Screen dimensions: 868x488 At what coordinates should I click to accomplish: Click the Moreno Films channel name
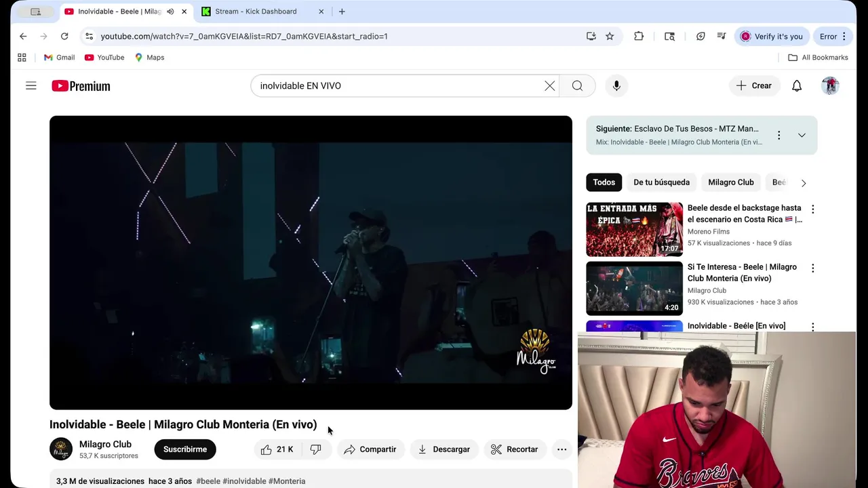pos(709,232)
